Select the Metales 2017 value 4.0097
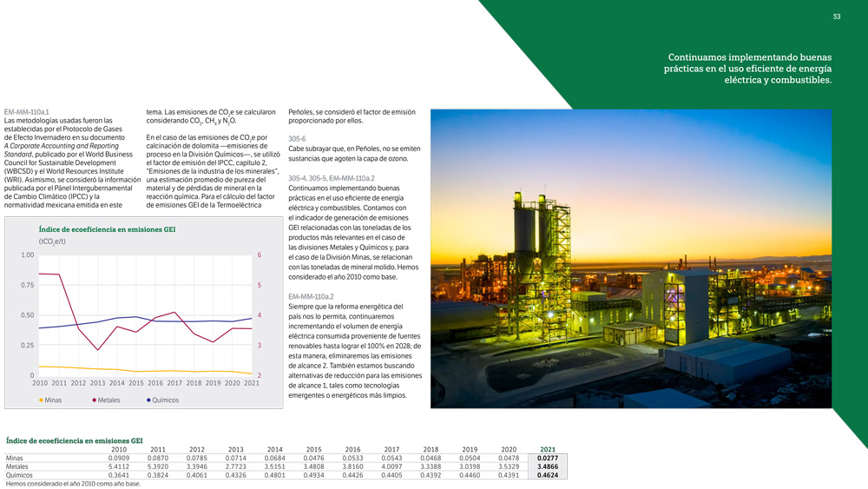This screenshot has height=489, width=868. coord(392,466)
